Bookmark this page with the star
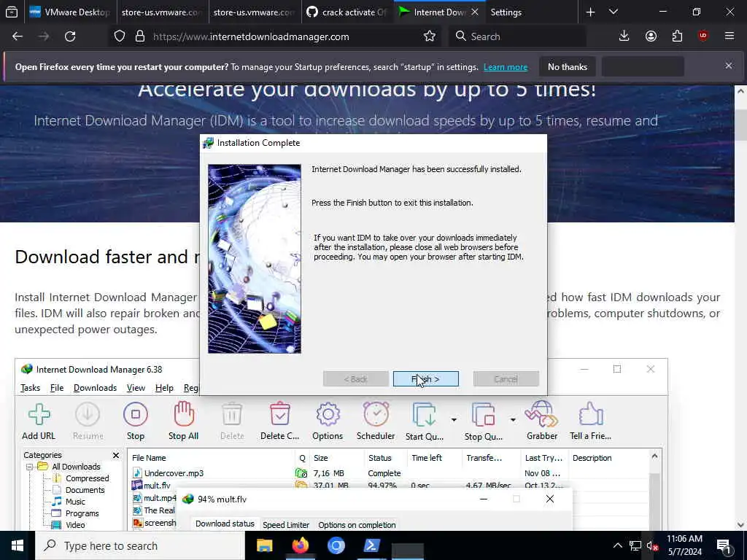747x560 pixels. [x=430, y=36]
